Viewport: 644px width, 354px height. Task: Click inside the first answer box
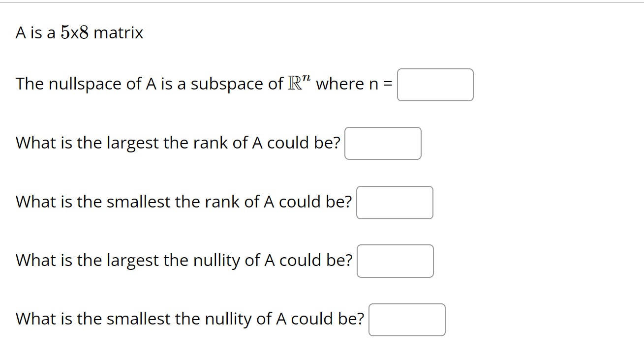(x=435, y=85)
